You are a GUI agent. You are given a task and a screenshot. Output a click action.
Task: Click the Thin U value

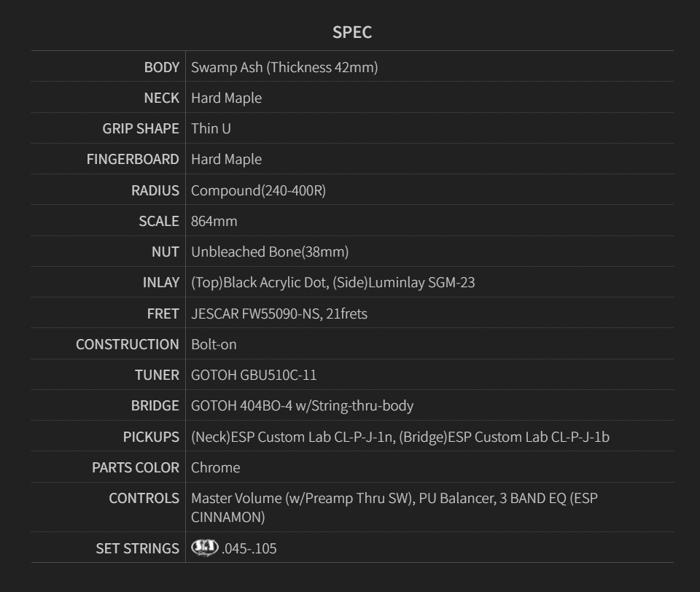point(211,128)
